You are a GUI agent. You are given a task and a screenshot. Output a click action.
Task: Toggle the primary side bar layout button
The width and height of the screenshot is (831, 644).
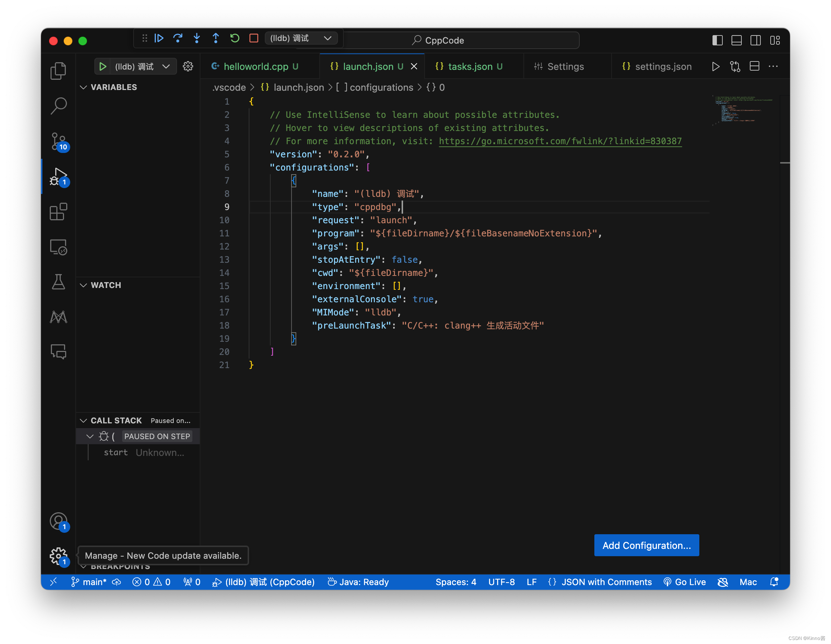tap(717, 40)
